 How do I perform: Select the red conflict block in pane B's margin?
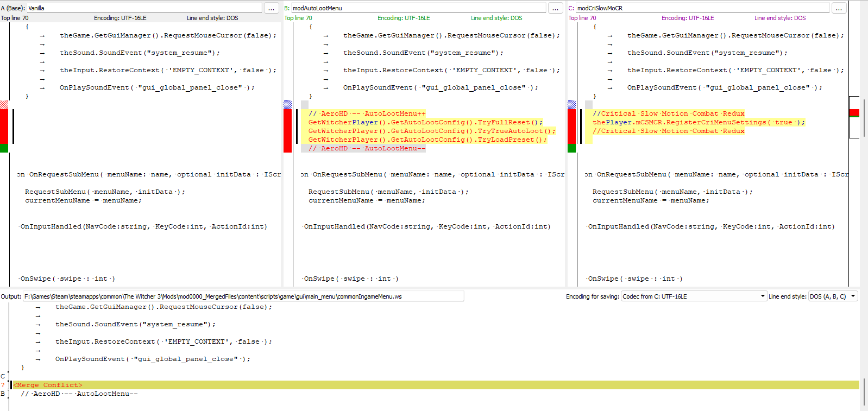(x=288, y=131)
